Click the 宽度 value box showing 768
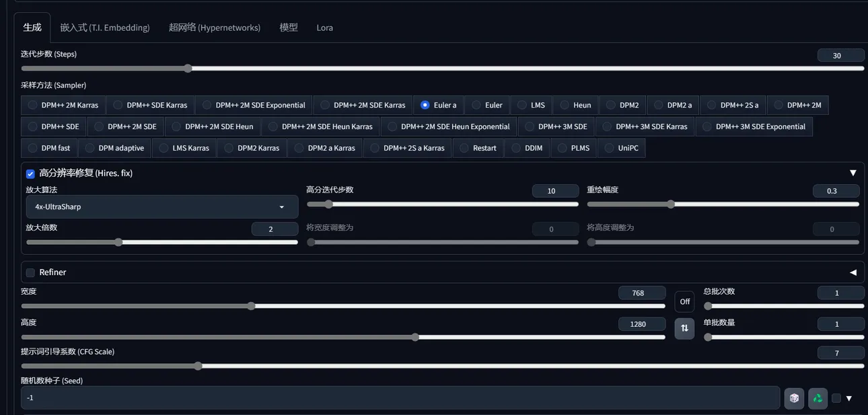The width and height of the screenshot is (868, 415). 641,293
